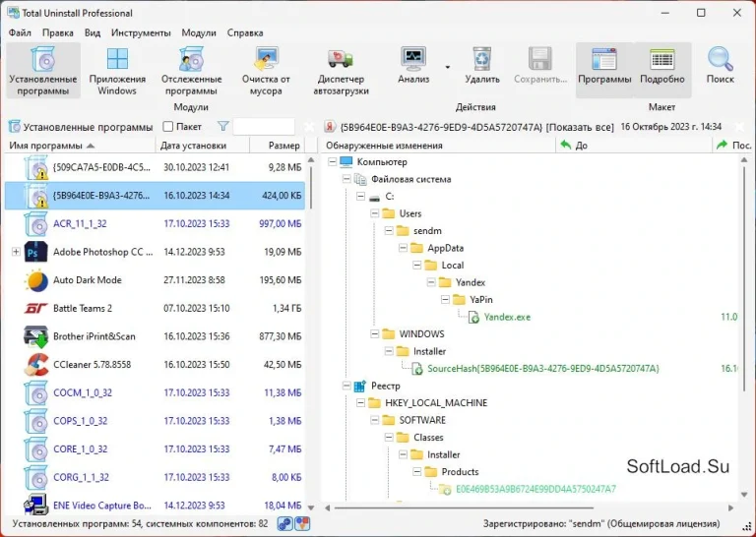Collapse the Реестр tree node
The width and height of the screenshot is (756, 537).
346,386
